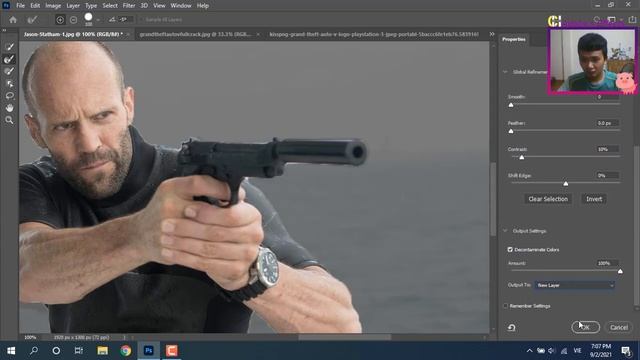Viewport: 640px width, 360px height.
Task: Choose the Brush tool in toolbar
Action: coord(9,71)
